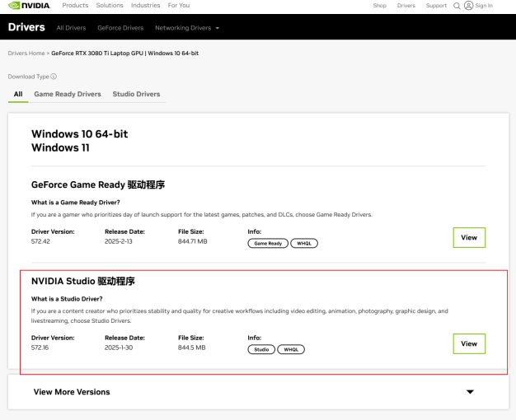Click the Game Ready info badge
This screenshot has height=420, width=516.
(268, 244)
